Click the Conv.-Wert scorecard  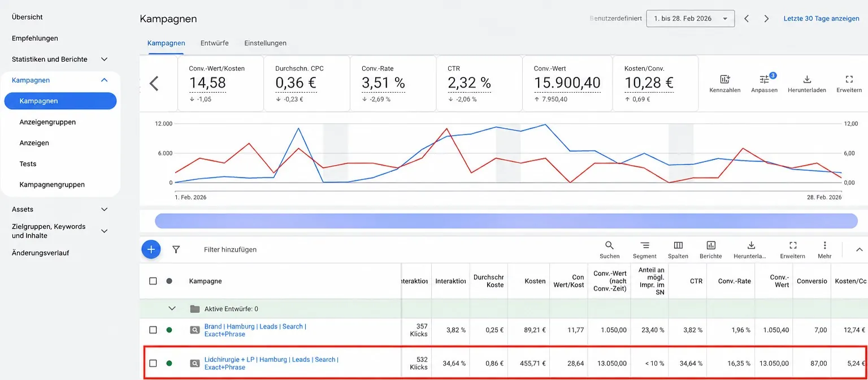pos(567,83)
